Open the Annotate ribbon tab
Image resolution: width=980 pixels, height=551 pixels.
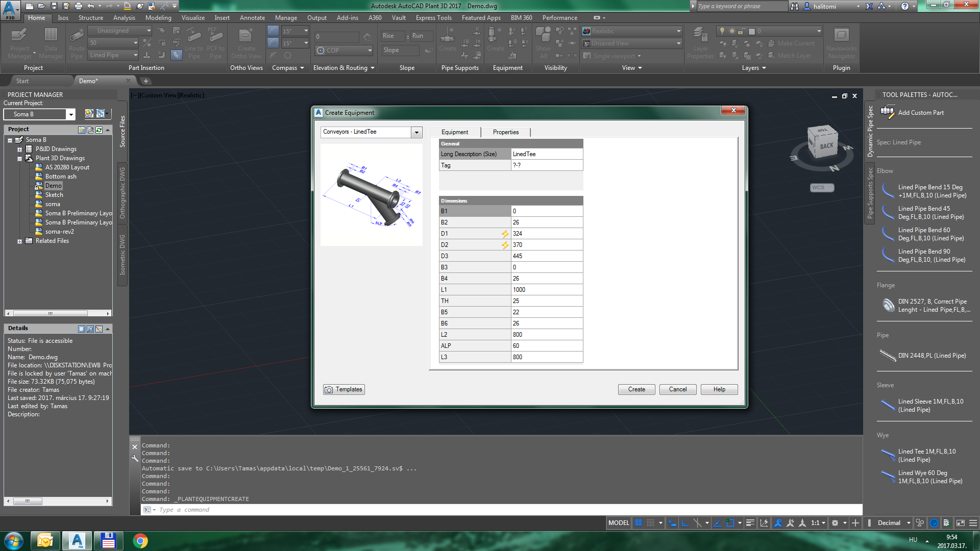pyautogui.click(x=252, y=18)
